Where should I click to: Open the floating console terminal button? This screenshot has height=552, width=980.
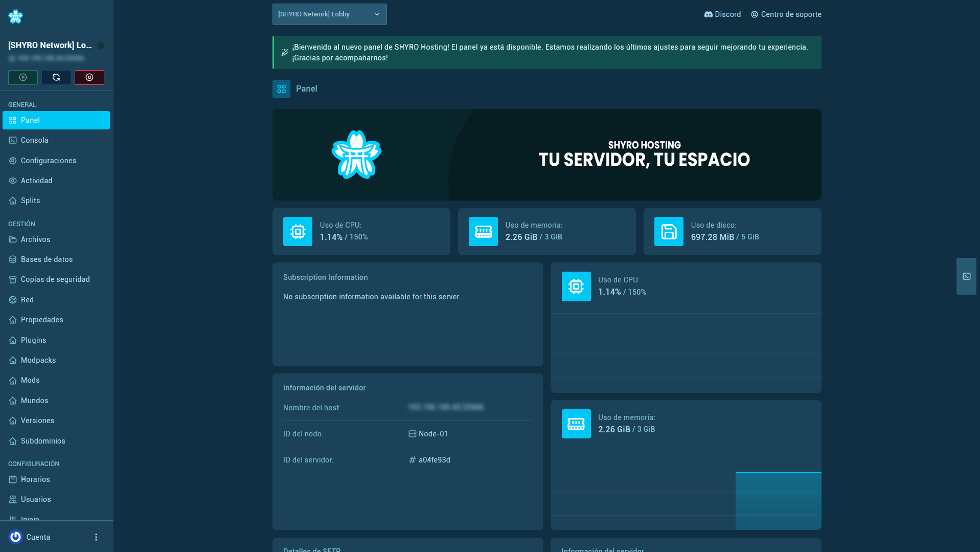click(966, 276)
